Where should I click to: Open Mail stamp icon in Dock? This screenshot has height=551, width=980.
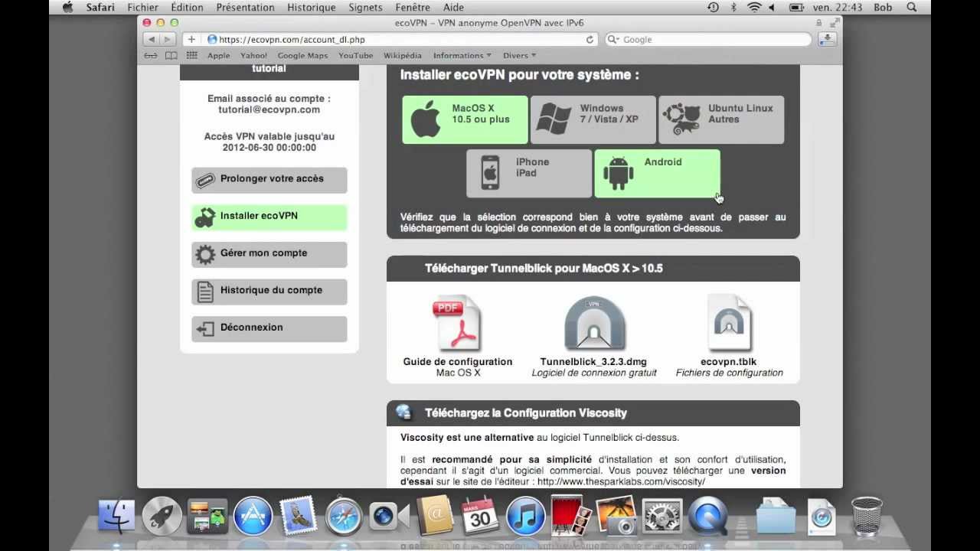(299, 516)
